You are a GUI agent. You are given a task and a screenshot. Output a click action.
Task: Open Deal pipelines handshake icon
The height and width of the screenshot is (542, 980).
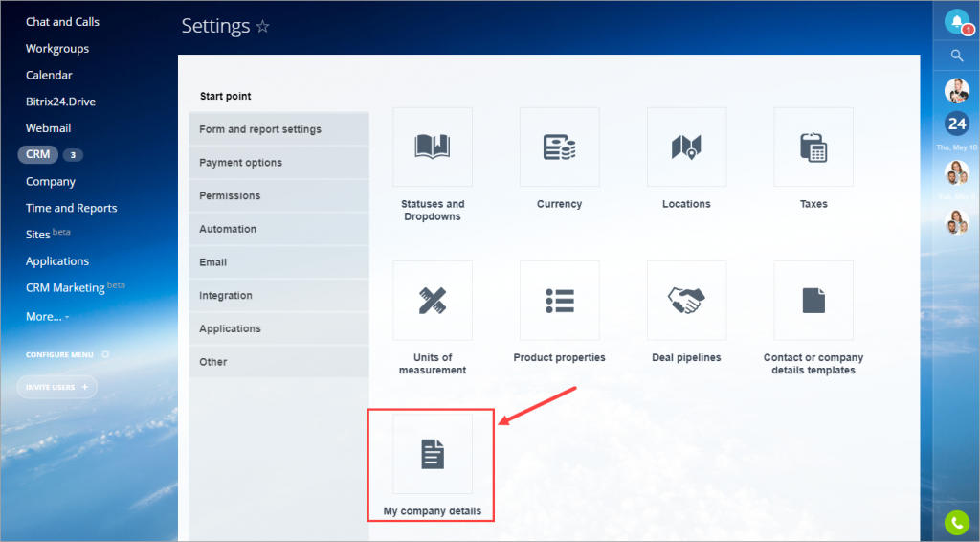[x=686, y=300]
